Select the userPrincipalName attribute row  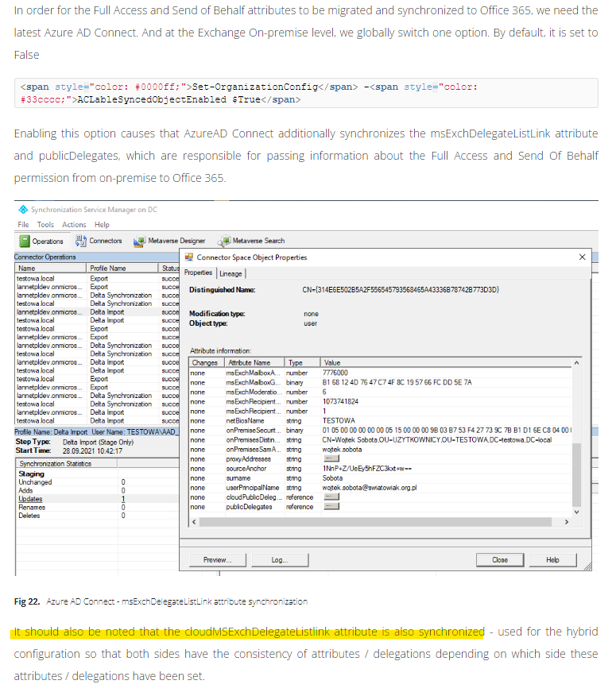click(x=381, y=488)
